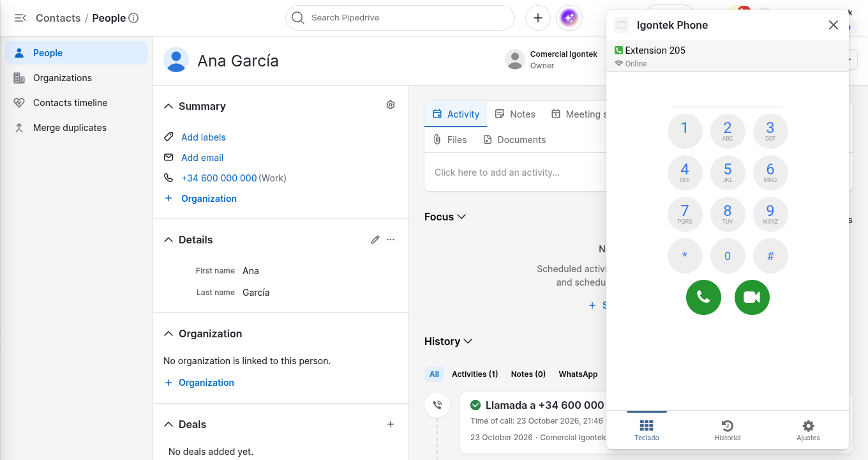Show WhatsApp history filter
The image size is (868, 460).
tap(578, 374)
